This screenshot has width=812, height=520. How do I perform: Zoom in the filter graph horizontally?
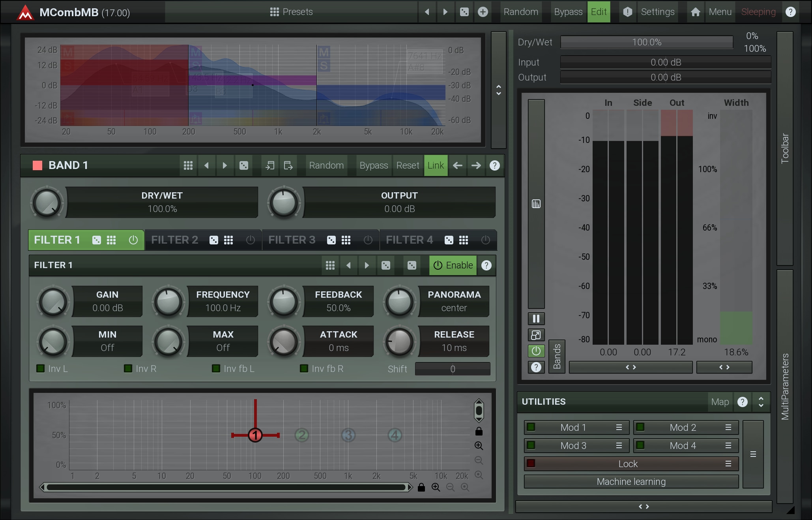pos(436,487)
